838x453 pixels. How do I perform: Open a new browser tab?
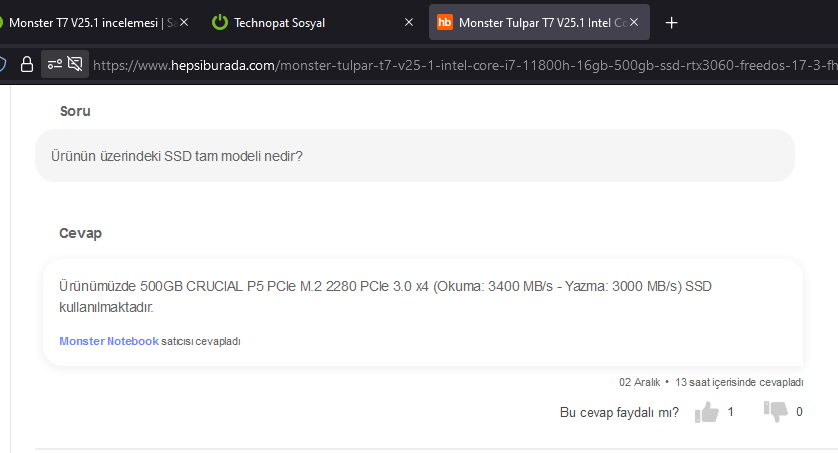pos(672,22)
